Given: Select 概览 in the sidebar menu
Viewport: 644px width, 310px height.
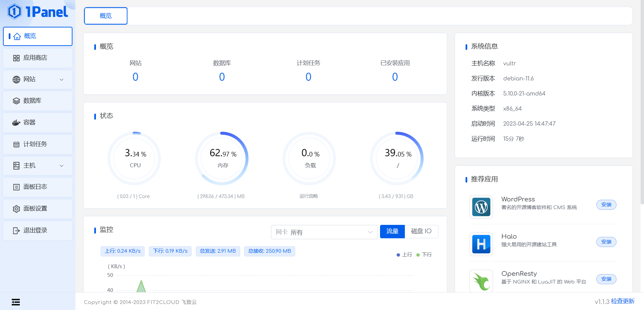Looking at the screenshot, I should (38, 36).
